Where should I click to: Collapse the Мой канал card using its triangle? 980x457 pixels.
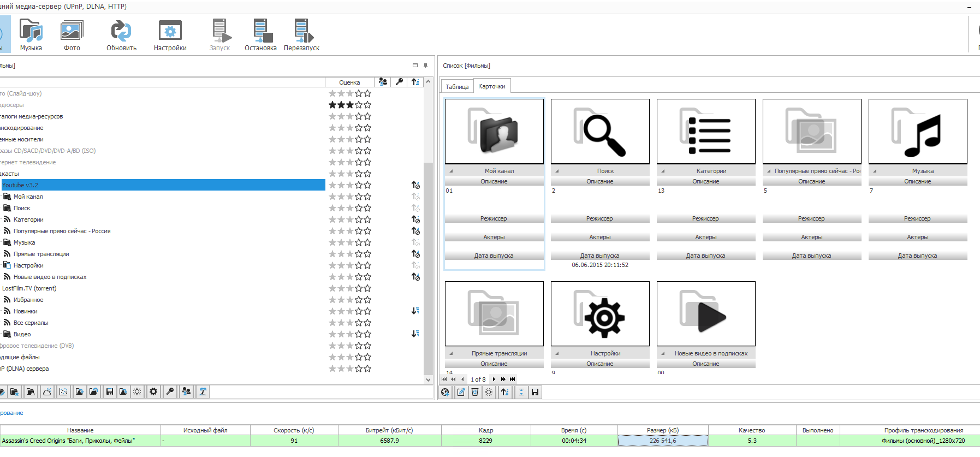click(451, 171)
